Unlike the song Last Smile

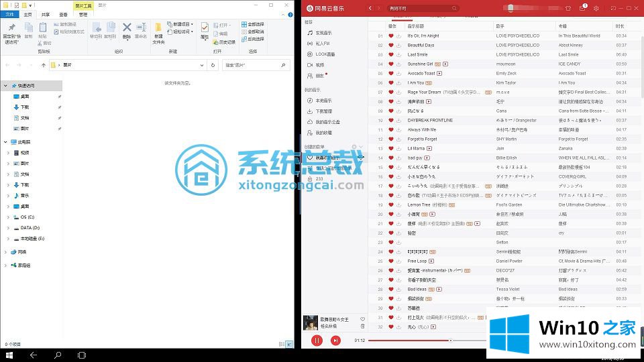pos(391,54)
